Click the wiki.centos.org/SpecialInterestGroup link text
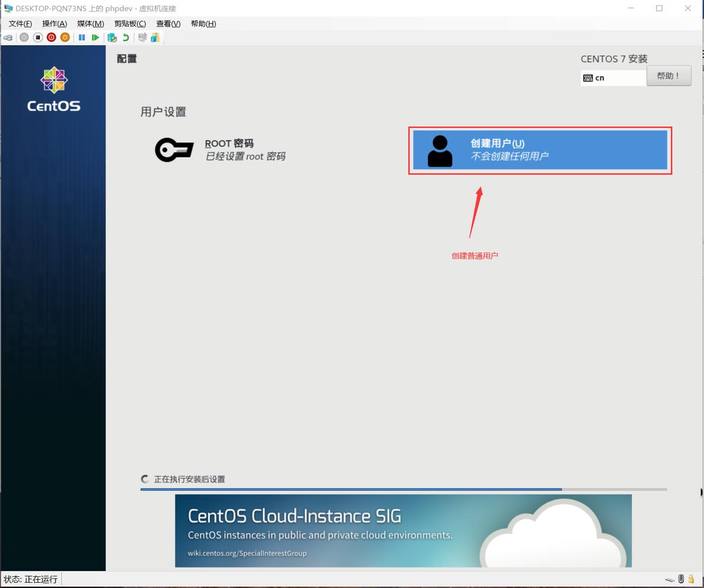 (247, 553)
